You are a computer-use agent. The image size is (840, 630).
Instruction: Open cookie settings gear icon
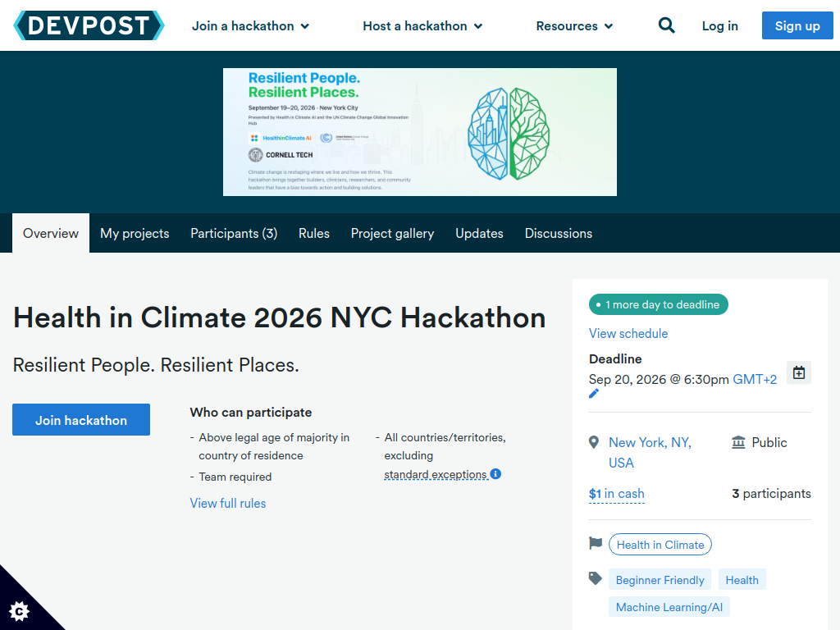pyautogui.click(x=20, y=610)
